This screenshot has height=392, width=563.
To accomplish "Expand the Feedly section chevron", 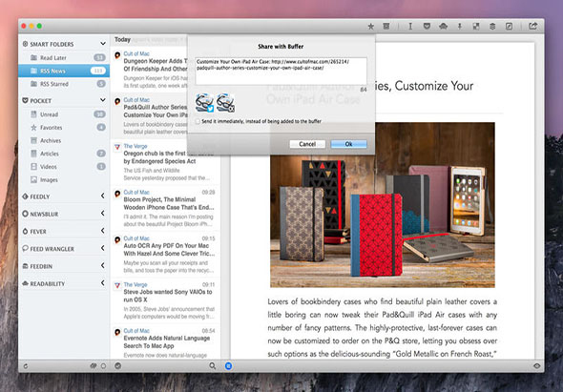I will coord(103,196).
